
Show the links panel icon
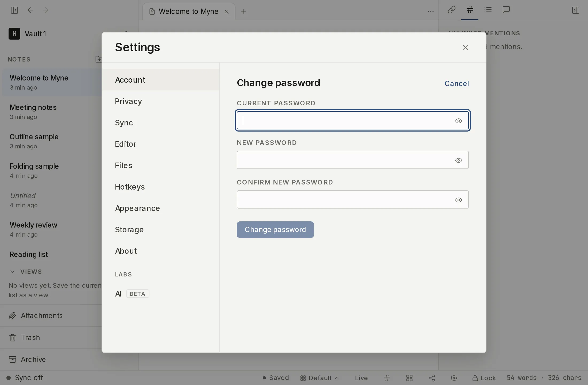(451, 10)
